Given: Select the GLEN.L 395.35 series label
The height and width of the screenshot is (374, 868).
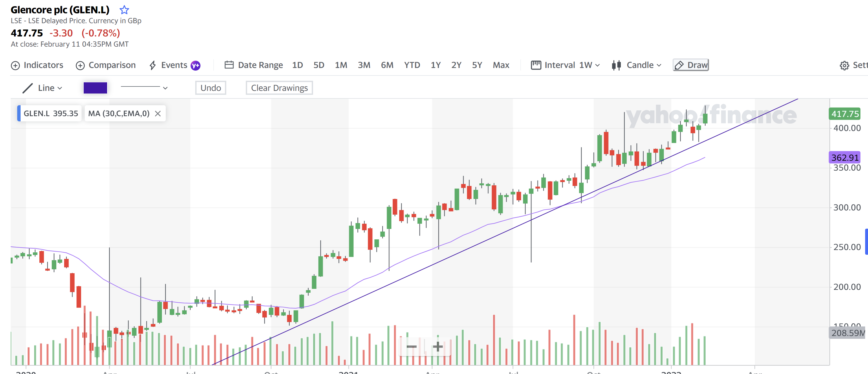Looking at the screenshot, I should click(x=50, y=114).
